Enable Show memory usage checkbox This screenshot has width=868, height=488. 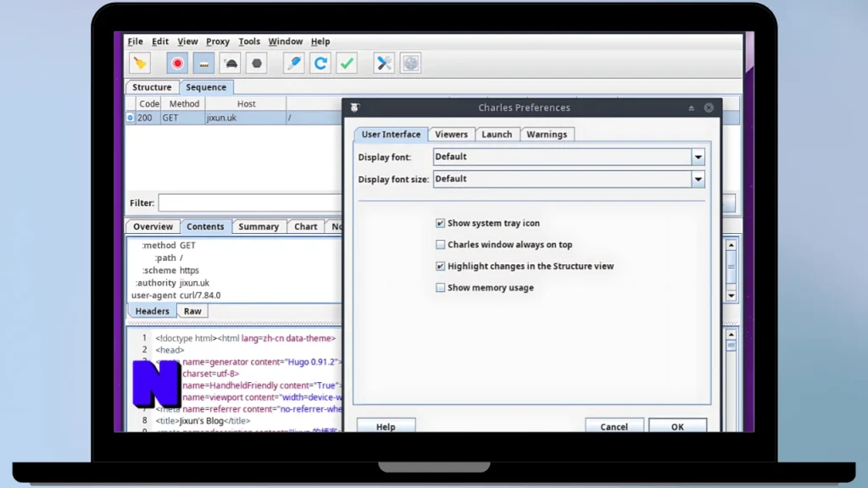(440, 288)
